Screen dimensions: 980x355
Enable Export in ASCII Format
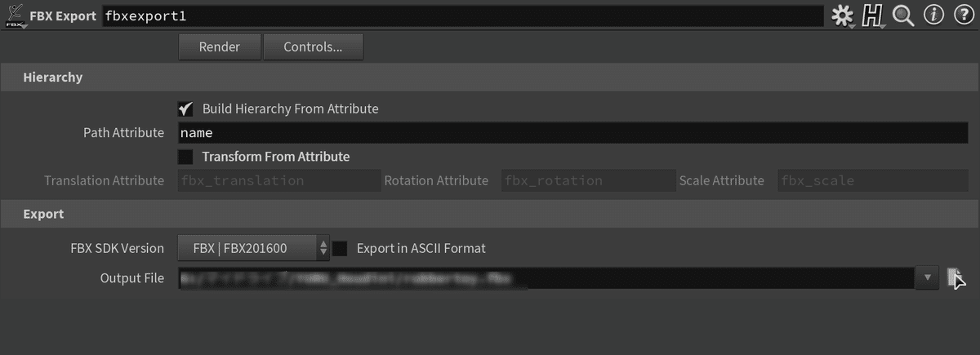coord(341,248)
